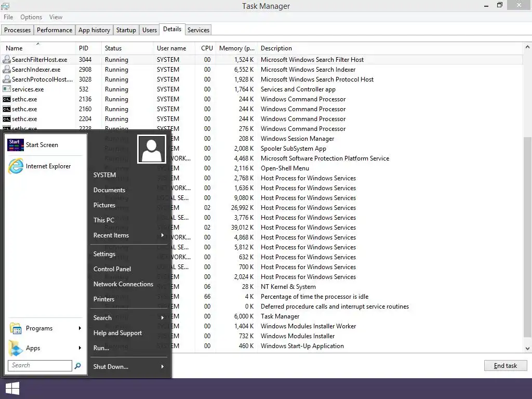Select 'Windows Modules Installer Worker' row
Viewport: 532px width, 399px height.
(x=308, y=326)
